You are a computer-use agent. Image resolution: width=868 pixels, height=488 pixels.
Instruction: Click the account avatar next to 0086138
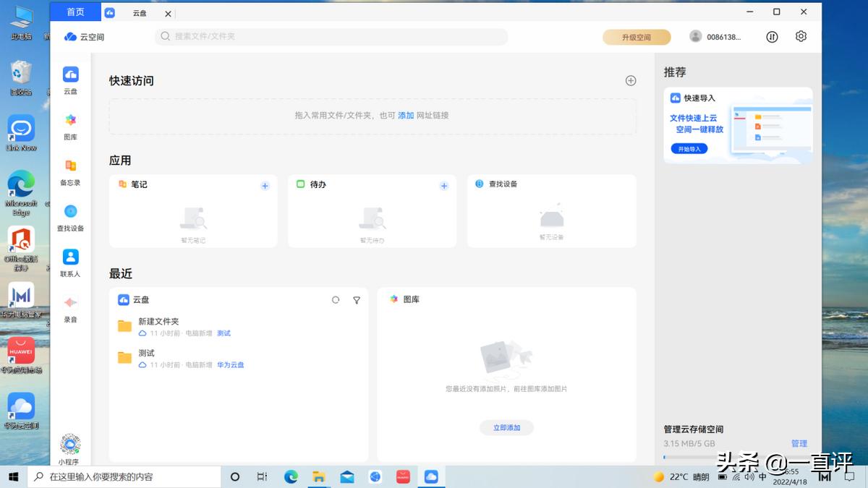tap(696, 36)
